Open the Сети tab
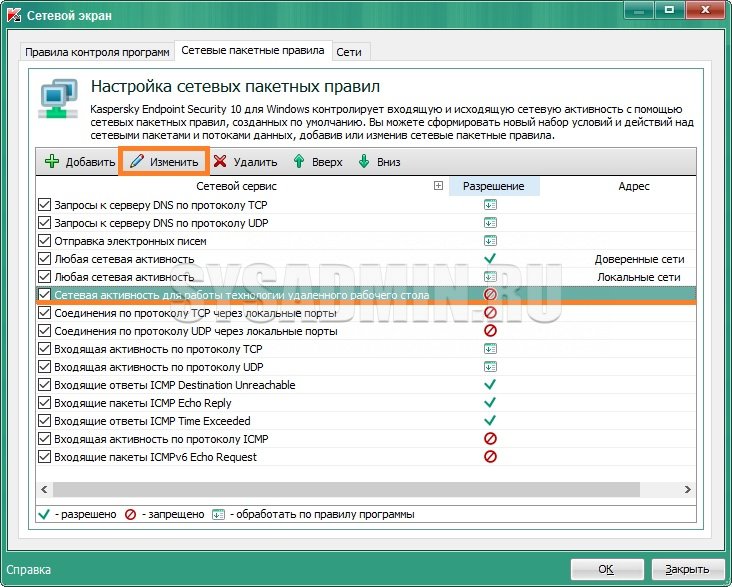Image resolution: width=732 pixels, height=587 pixels. (x=349, y=51)
